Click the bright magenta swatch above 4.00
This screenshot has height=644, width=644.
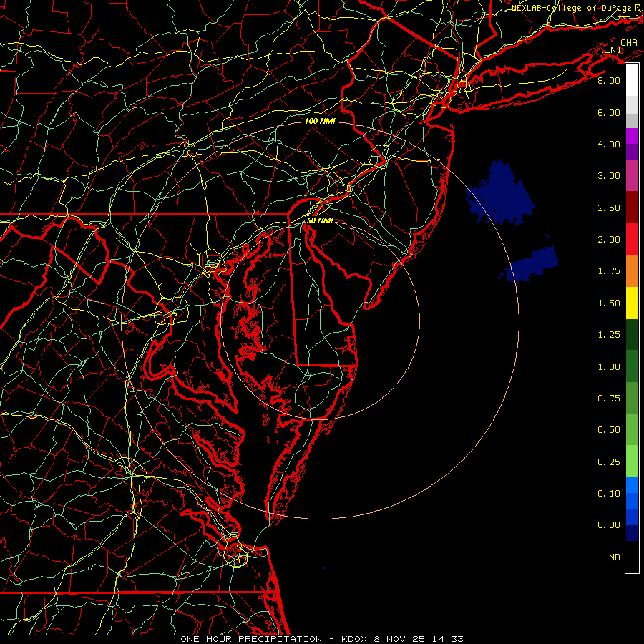[632, 136]
